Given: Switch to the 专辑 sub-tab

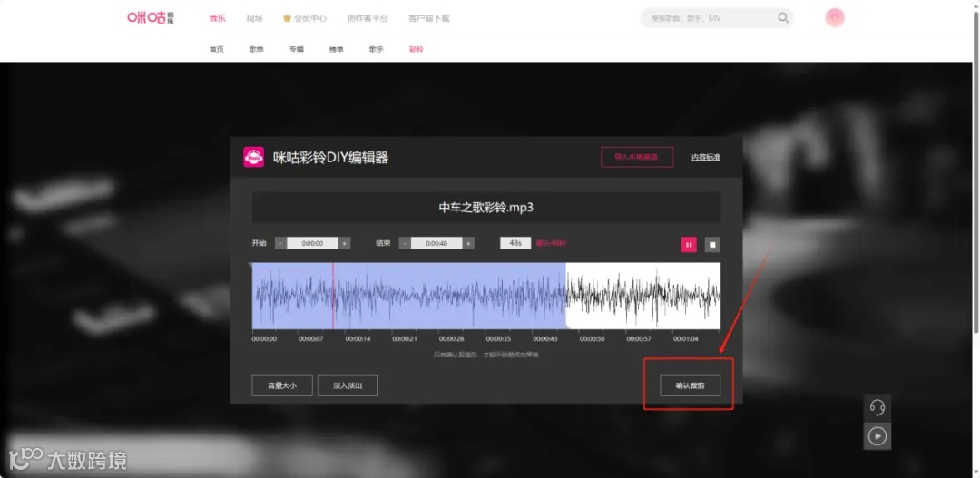Looking at the screenshot, I should click(x=296, y=49).
